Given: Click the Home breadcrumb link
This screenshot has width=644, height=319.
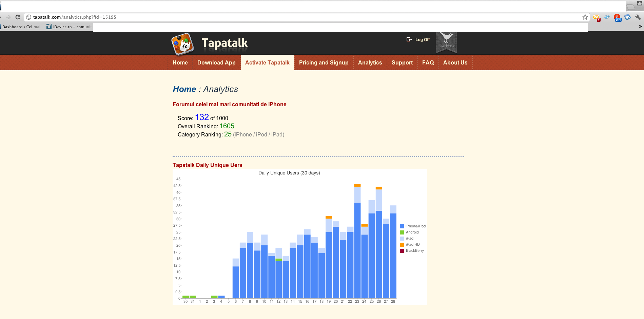Looking at the screenshot, I should [x=184, y=89].
